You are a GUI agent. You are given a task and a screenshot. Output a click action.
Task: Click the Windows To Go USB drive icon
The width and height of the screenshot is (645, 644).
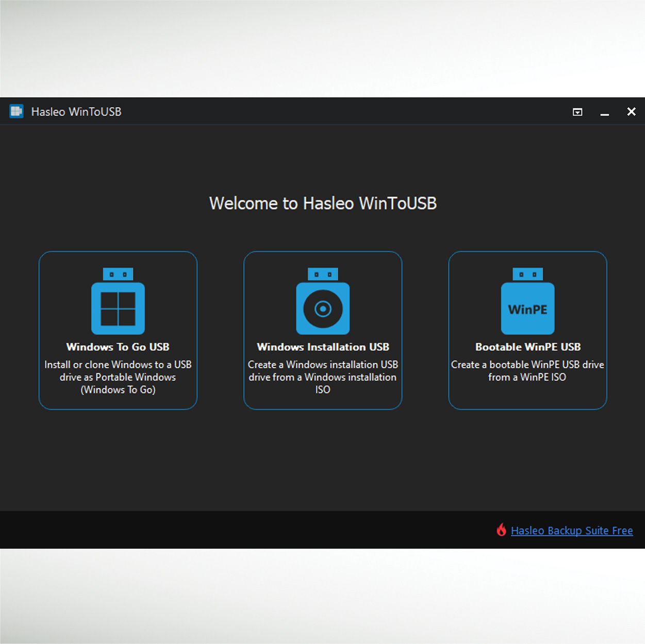tap(118, 308)
